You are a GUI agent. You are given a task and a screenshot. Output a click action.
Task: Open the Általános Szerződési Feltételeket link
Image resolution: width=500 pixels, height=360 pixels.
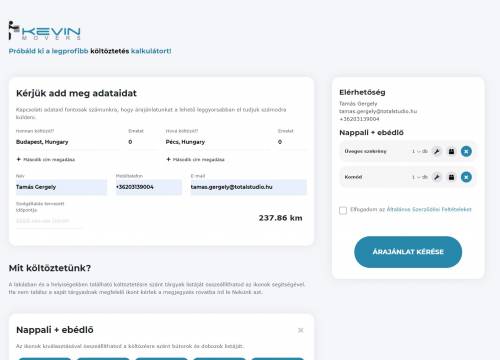[x=429, y=209]
